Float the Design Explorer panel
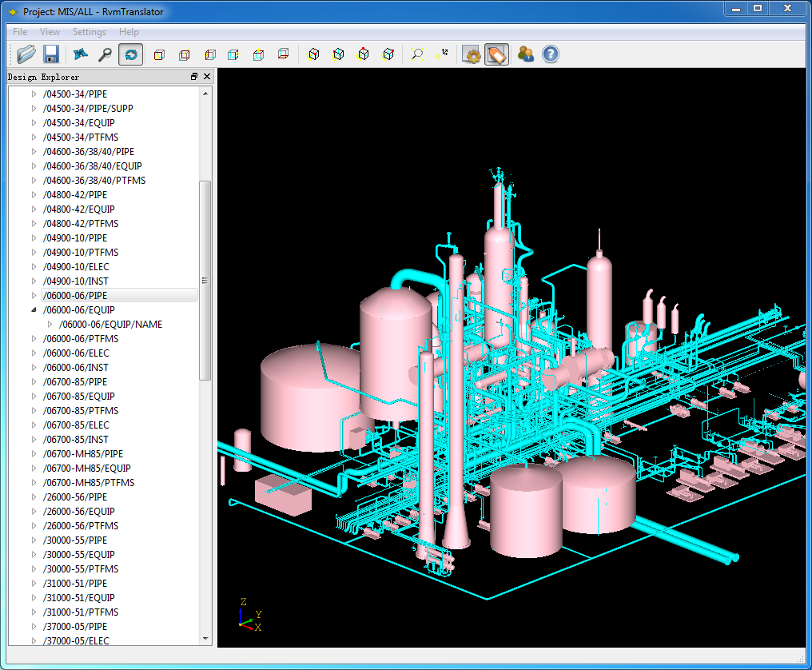The width and height of the screenshot is (812, 670). (194, 77)
